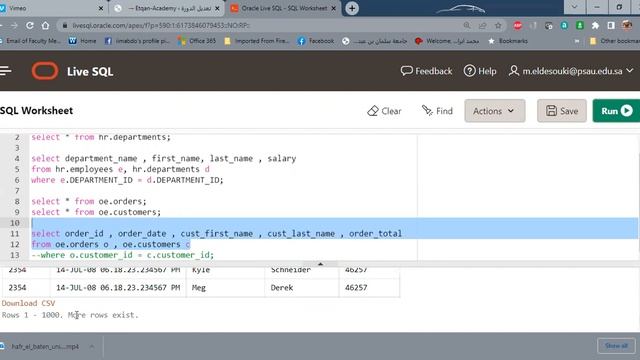640x360 pixels.
Task: Open the hafr_el_baten_uni...mp4 downloaded file
Action: click(x=41, y=346)
